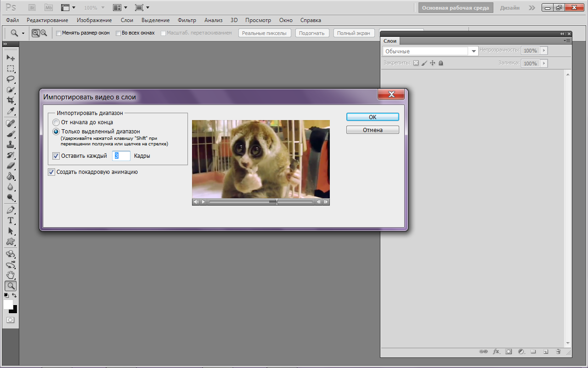
Task: Toggle lock transparent pixels in Layers
Action: pyautogui.click(x=416, y=63)
